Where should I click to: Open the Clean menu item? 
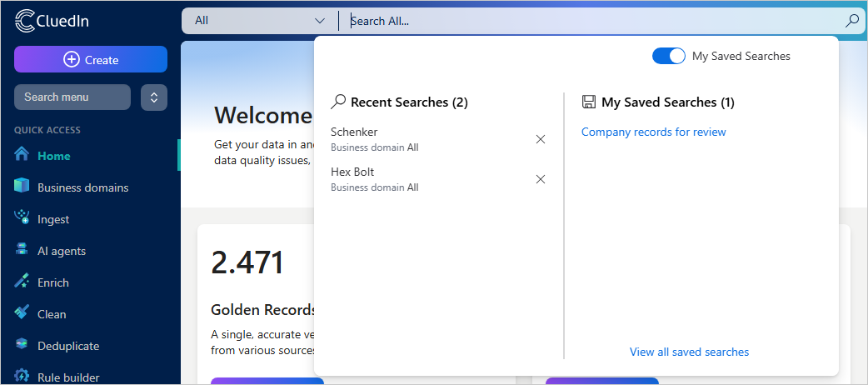tap(90, 313)
